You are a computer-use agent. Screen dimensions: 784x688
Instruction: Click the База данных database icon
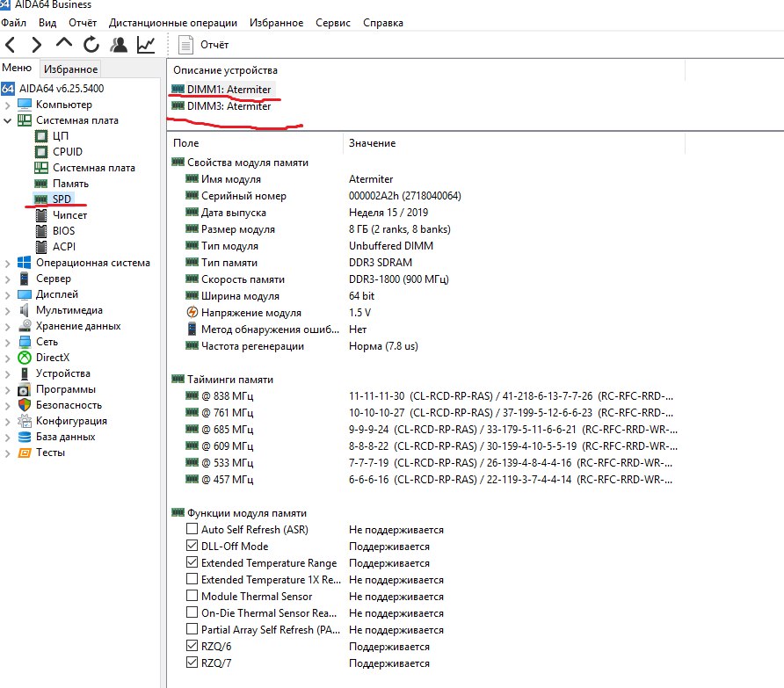[x=25, y=437]
